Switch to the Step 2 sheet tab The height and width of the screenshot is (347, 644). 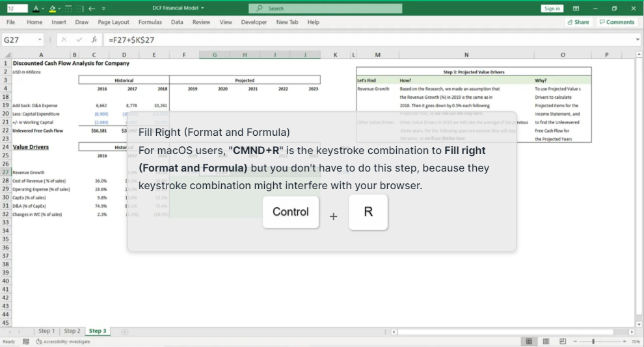coord(72,331)
